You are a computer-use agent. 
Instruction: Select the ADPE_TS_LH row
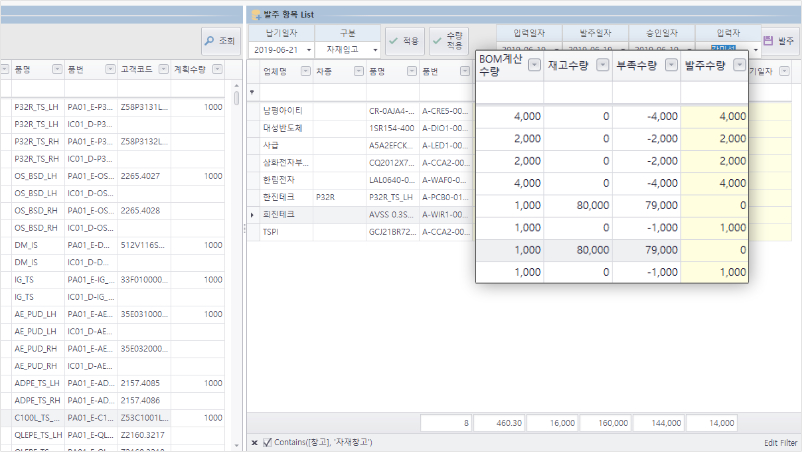click(x=113, y=383)
